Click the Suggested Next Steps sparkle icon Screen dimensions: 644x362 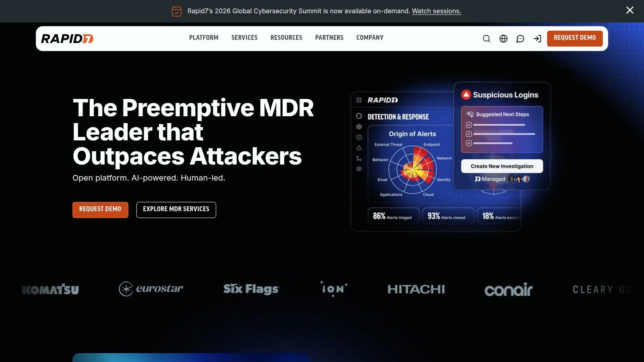470,114
